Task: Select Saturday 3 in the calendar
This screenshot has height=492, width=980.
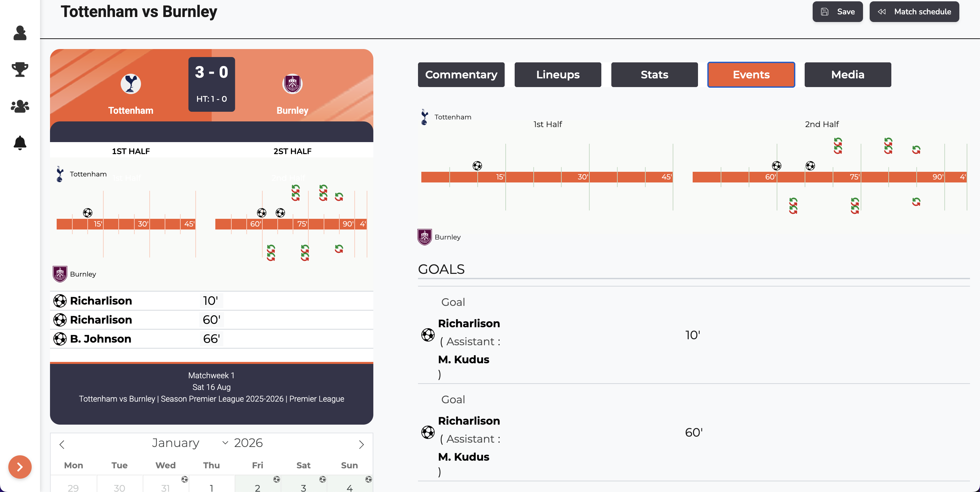Action: 303,487
